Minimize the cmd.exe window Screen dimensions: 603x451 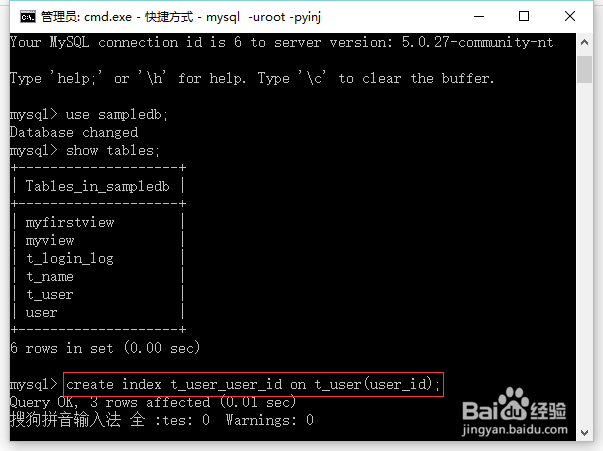(479, 17)
